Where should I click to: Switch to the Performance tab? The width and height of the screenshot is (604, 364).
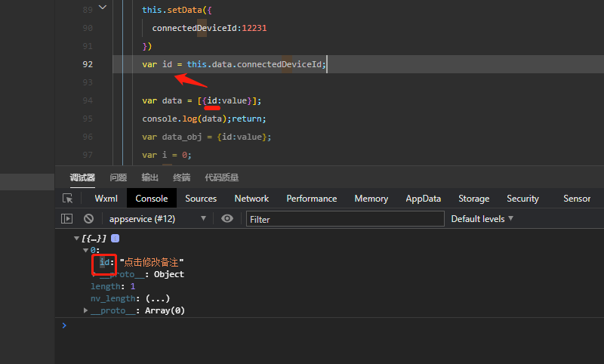(312, 199)
